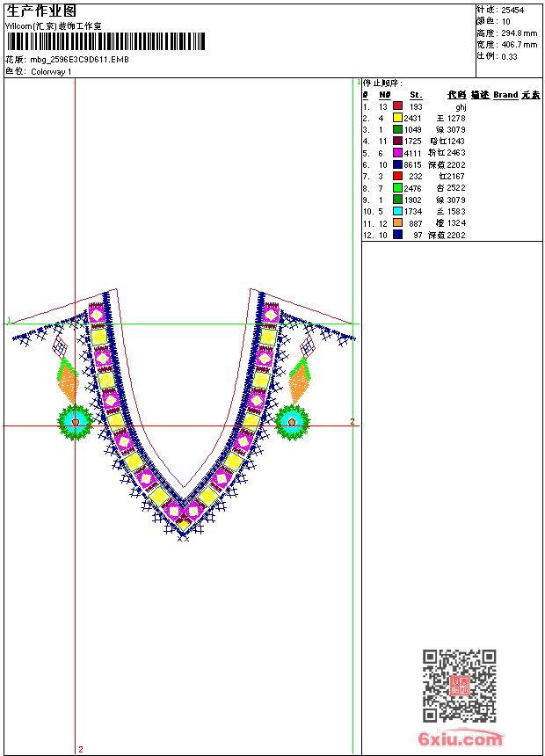Image resolution: width=545 pixels, height=756 pixels.
Task: Click thread code '2463' in row 5
Action: coord(456,153)
